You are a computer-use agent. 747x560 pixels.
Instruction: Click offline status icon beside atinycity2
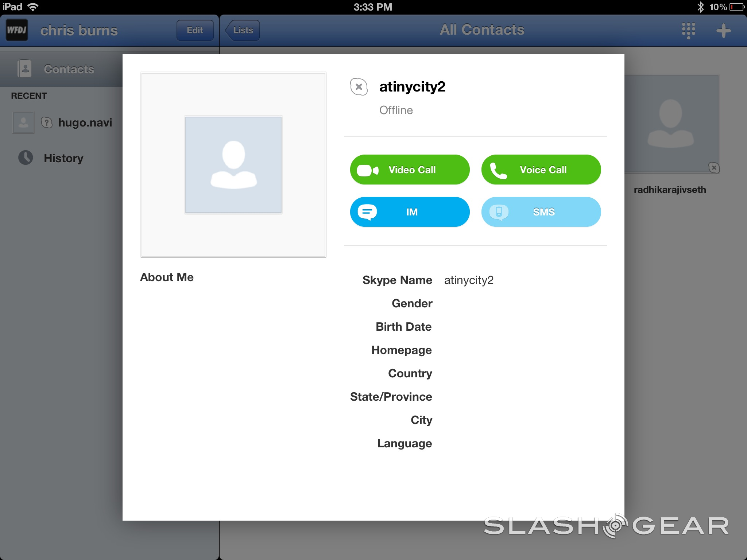click(x=359, y=87)
